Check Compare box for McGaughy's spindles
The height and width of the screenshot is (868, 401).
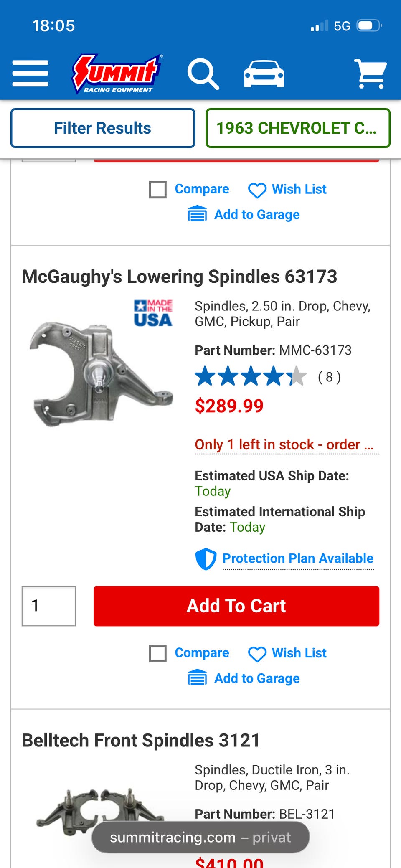coord(158,653)
